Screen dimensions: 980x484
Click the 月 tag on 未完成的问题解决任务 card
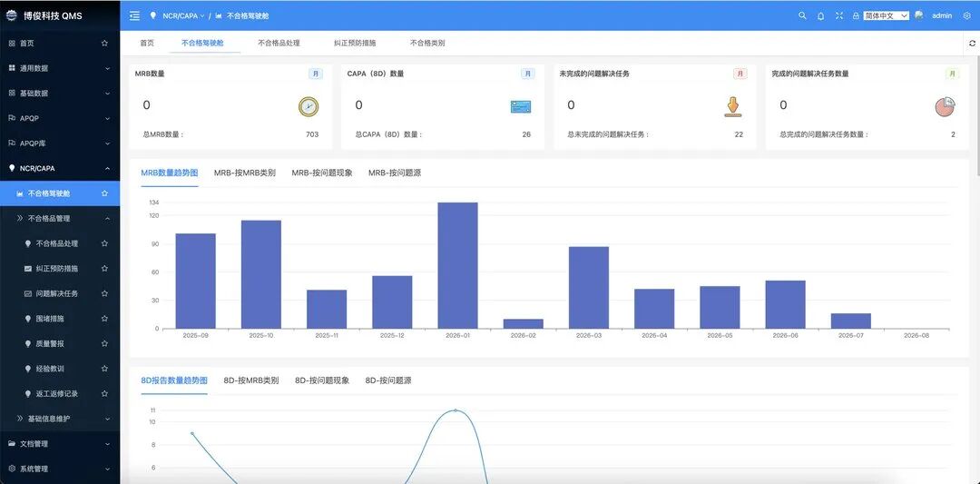(x=740, y=74)
